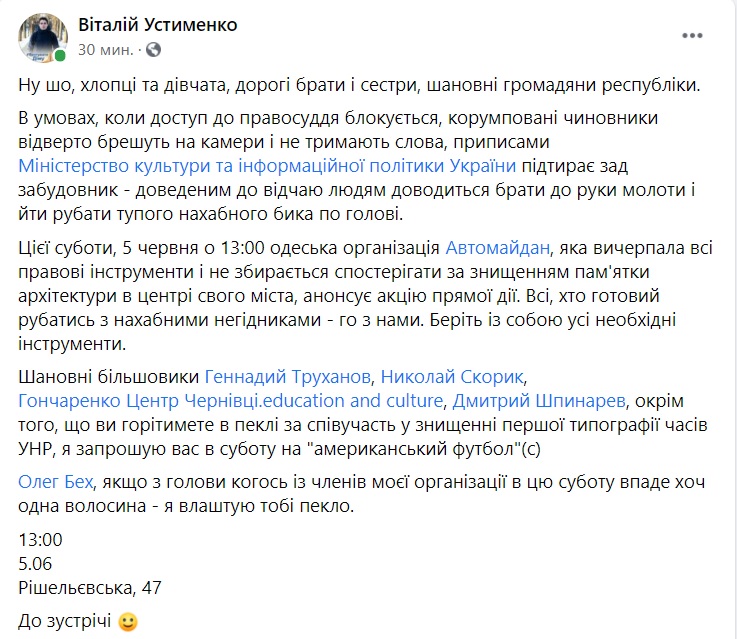The image size is (737, 639).
Task: Open the Геннадий Труханов tagged profile
Action: click(287, 377)
